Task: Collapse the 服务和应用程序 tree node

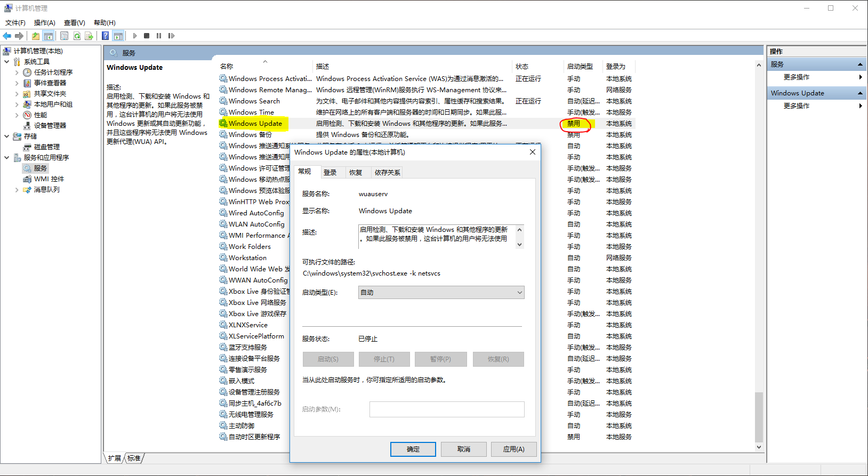Action: coord(6,158)
